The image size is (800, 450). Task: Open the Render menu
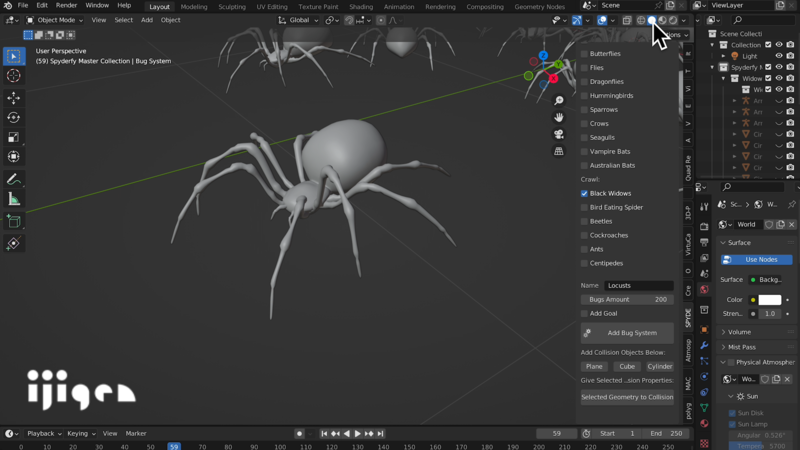66,6
